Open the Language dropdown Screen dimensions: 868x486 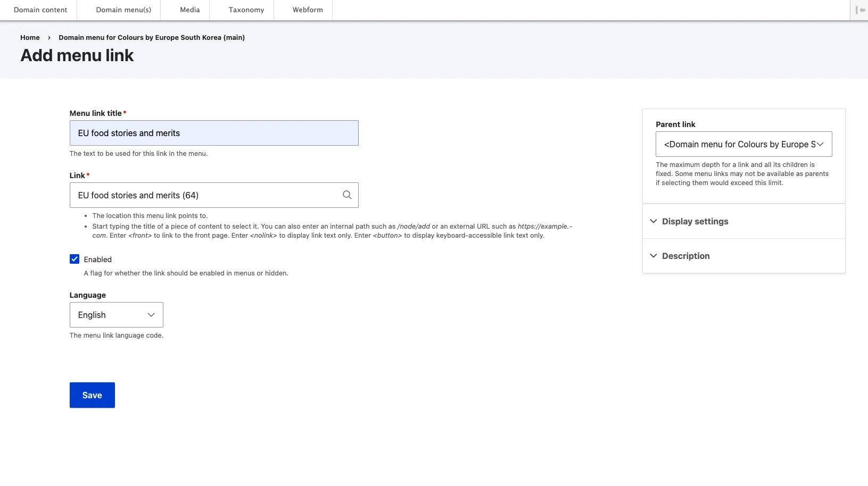point(116,315)
